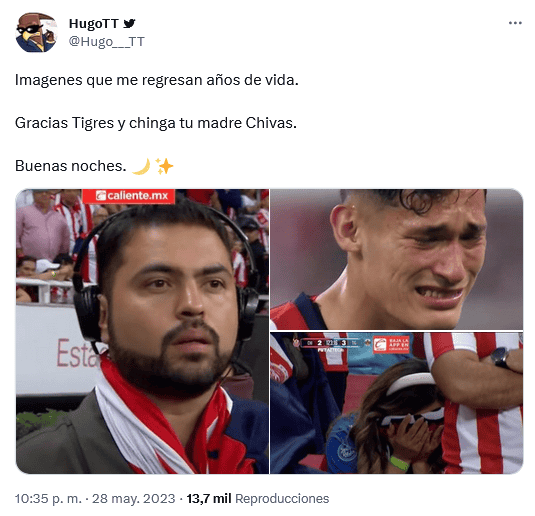535x516 pixels.
Task: Open the photo of the crying player
Action: click(x=396, y=259)
